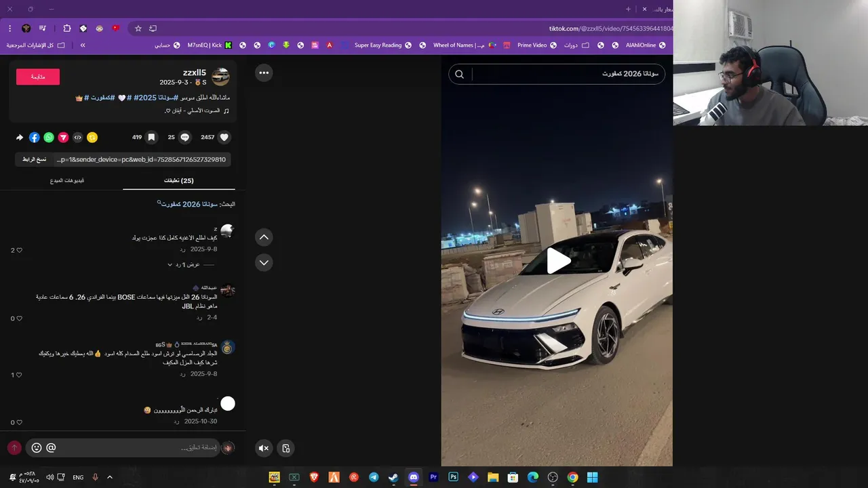Open the دورات bookmarks folder
The image size is (868, 488).
[x=576, y=45]
